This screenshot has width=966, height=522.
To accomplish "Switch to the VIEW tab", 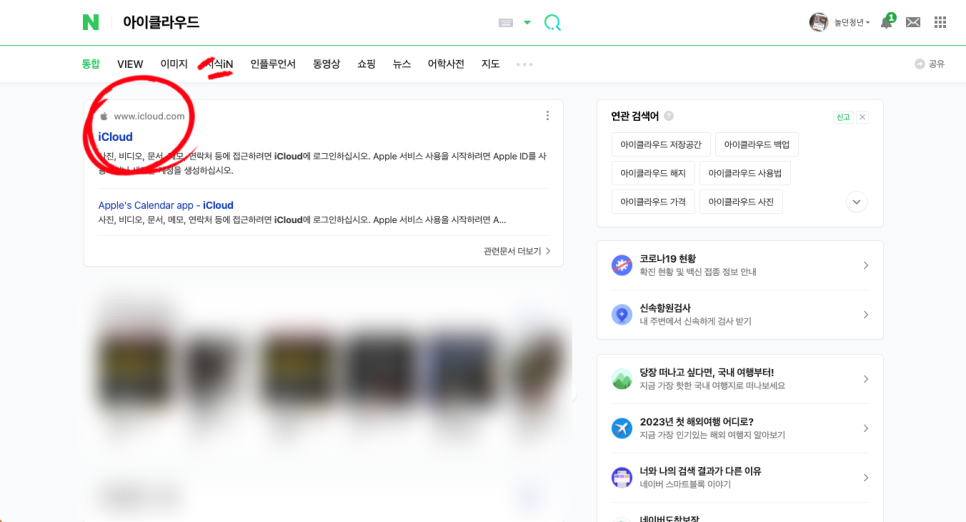I will click(x=130, y=64).
